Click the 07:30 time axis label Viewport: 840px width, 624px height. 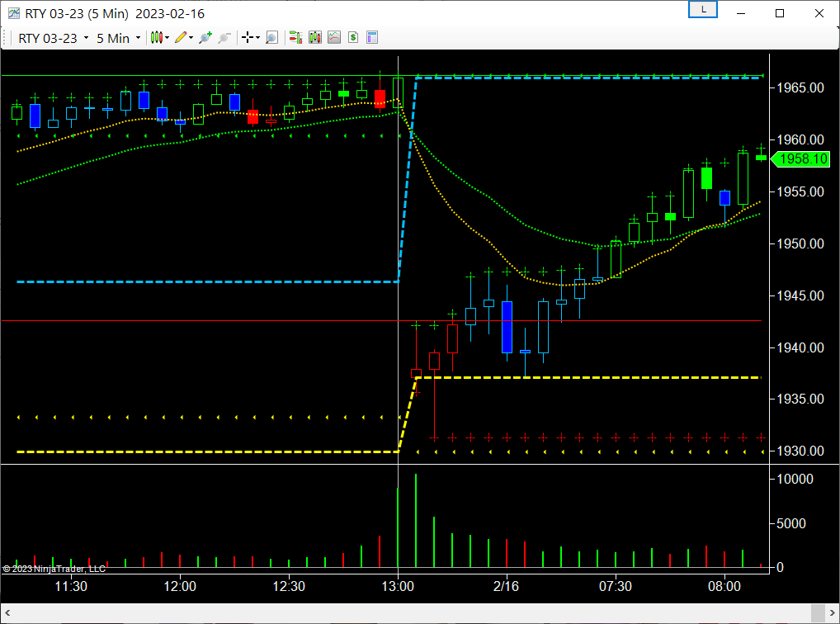(615, 587)
